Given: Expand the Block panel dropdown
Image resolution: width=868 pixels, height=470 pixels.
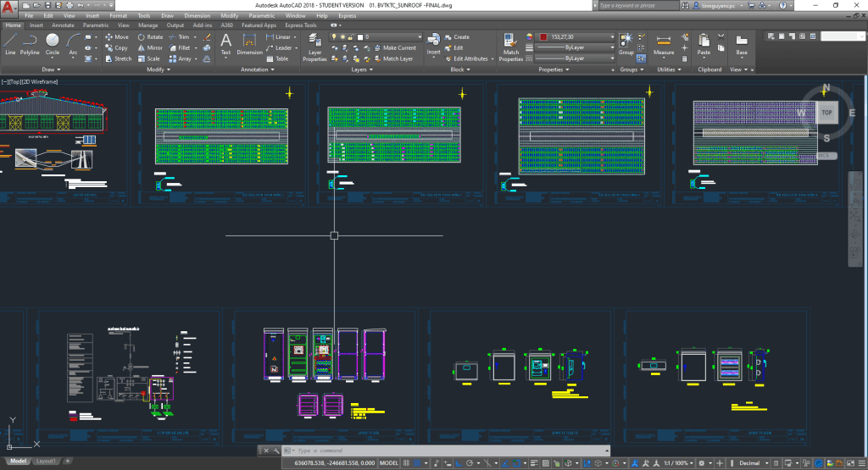Looking at the screenshot, I should pos(460,69).
